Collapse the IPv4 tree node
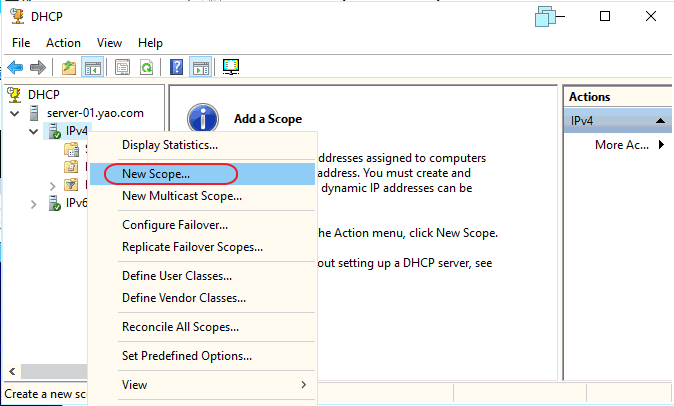Image resolution: width=674 pixels, height=406 pixels. tap(35, 131)
